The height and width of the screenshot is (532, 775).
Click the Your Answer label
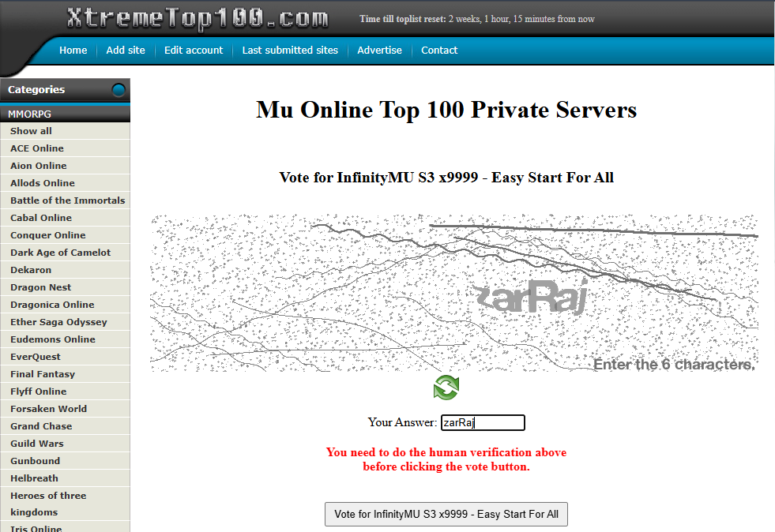(402, 422)
